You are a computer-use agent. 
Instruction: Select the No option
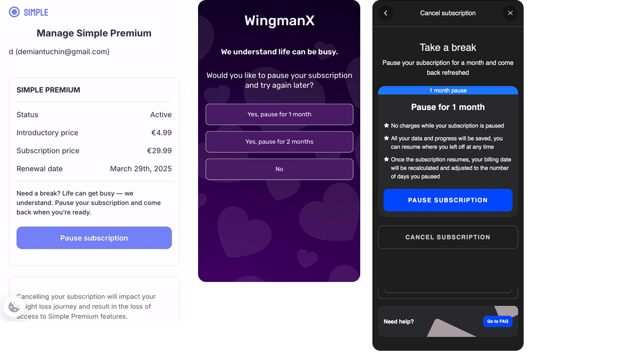point(279,169)
